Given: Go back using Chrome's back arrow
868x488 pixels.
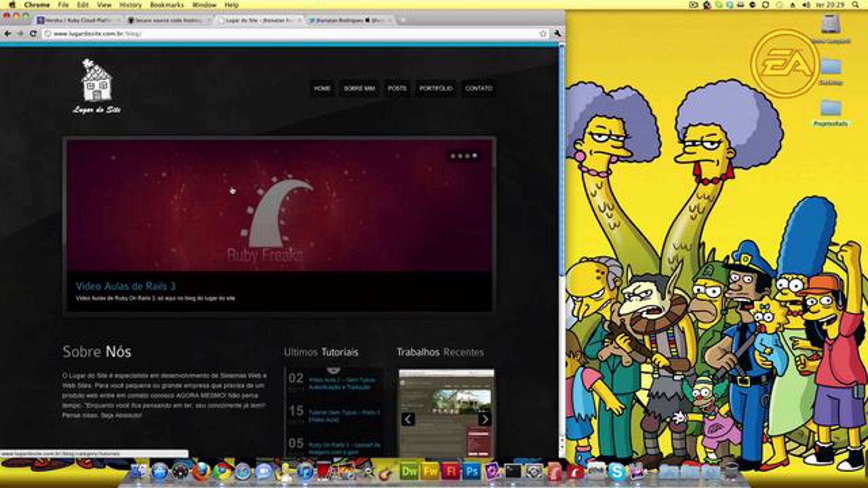Looking at the screenshot, I should pos(8,34).
